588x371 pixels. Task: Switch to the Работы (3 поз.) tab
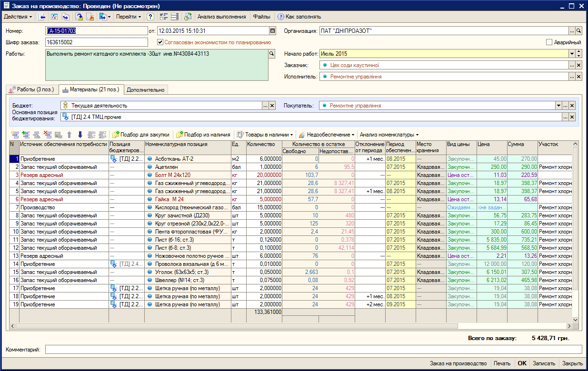pyautogui.click(x=32, y=89)
